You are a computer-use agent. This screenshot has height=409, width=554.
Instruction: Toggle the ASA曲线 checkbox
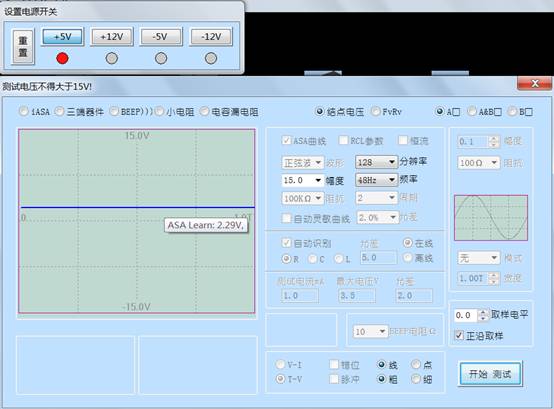click(286, 141)
